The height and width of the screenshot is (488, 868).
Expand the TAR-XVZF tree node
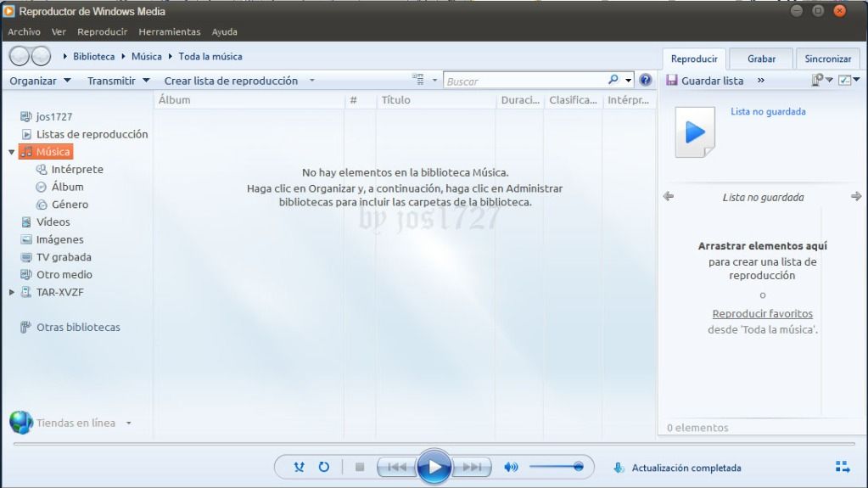click(x=12, y=292)
